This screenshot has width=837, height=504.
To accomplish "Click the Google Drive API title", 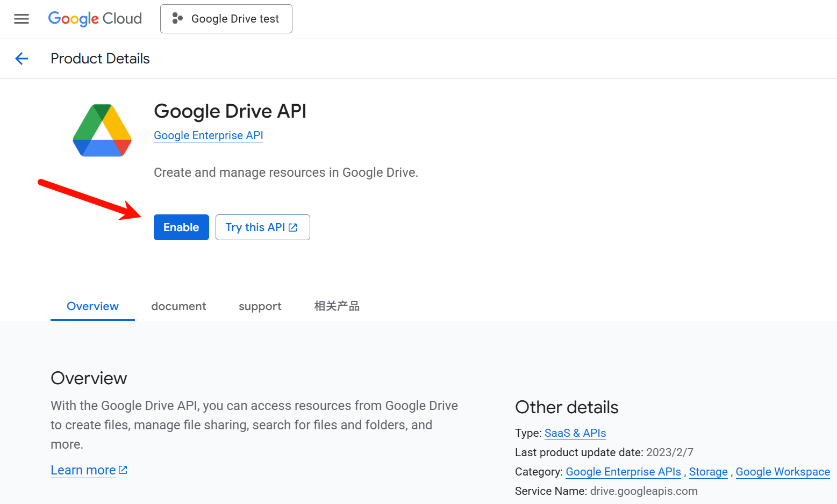I will [x=230, y=111].
